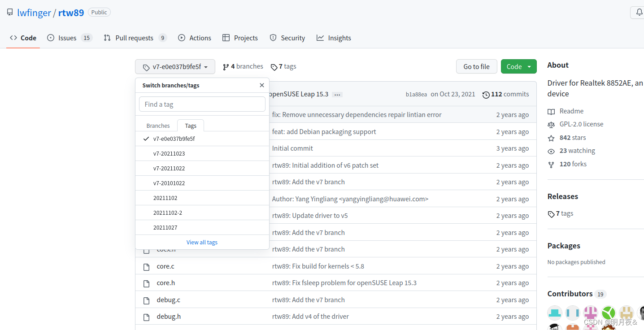Open the Packages heading link
644x330 pixels.
[x=564, y=246]
